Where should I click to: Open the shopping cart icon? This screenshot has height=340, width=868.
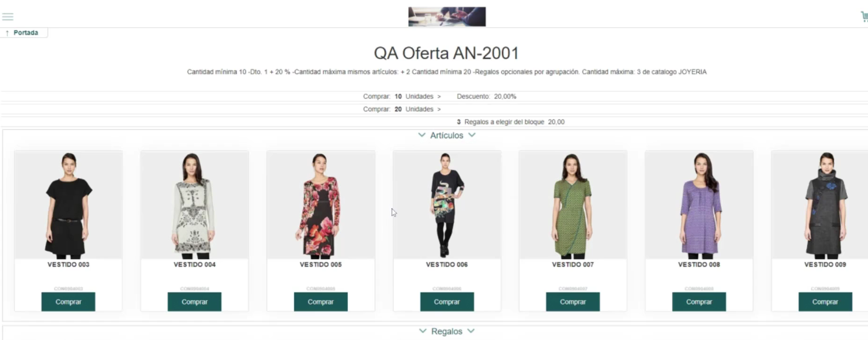[864, 17]
